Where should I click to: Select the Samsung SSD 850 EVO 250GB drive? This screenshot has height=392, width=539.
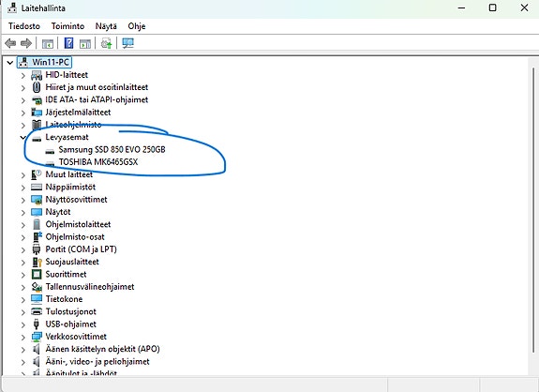(112, 150)
